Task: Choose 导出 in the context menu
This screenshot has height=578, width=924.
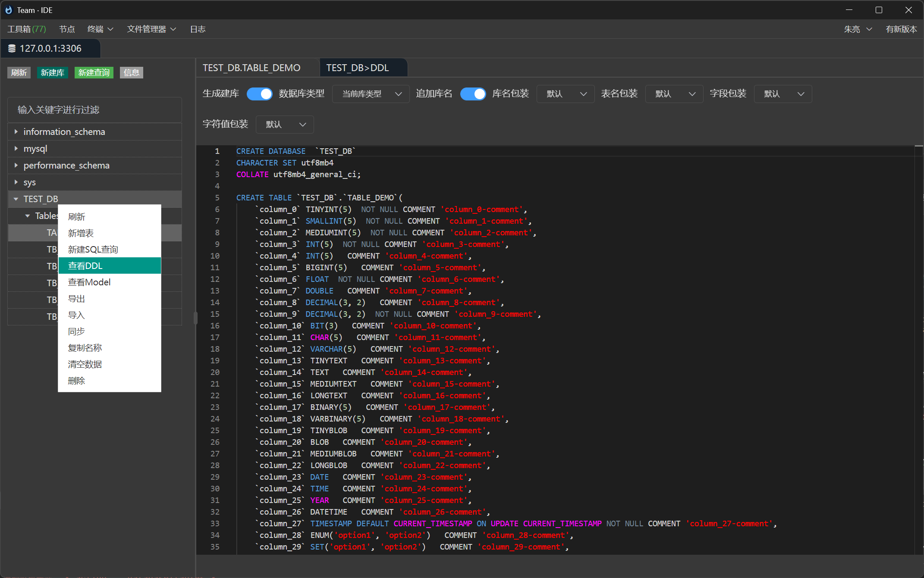Action: [76, 298]
